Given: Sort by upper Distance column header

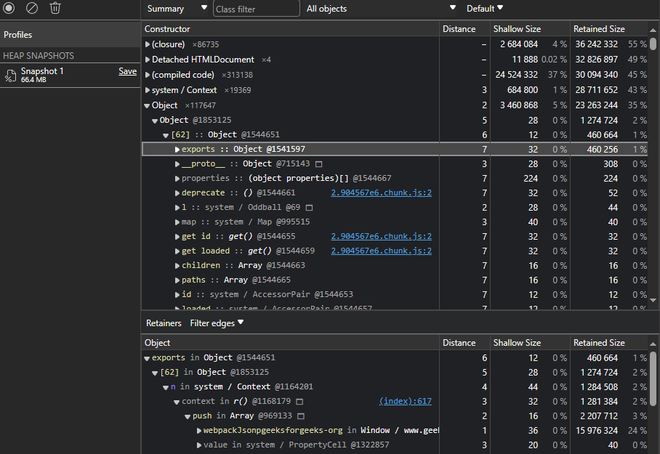Looking at the screenshot, I should click(x=465, y=29).
